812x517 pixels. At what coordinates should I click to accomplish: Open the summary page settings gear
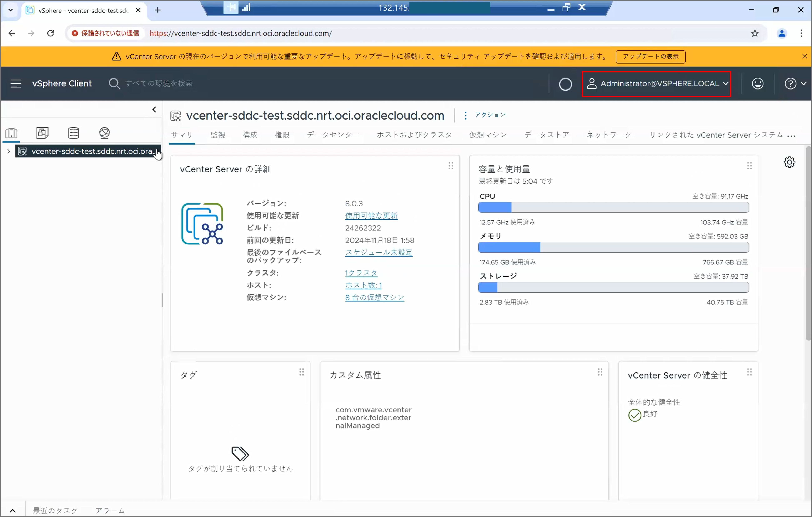tap(789, 162)
